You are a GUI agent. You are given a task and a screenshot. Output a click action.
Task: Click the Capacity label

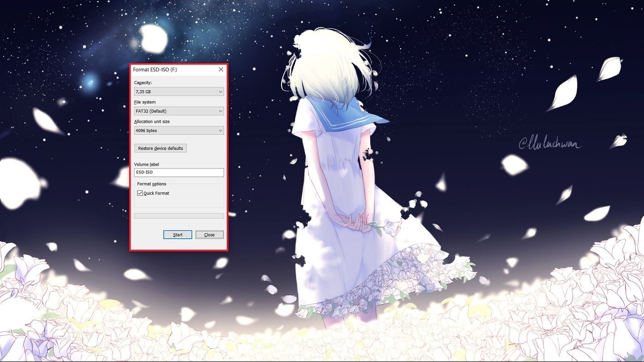[143, 83]
